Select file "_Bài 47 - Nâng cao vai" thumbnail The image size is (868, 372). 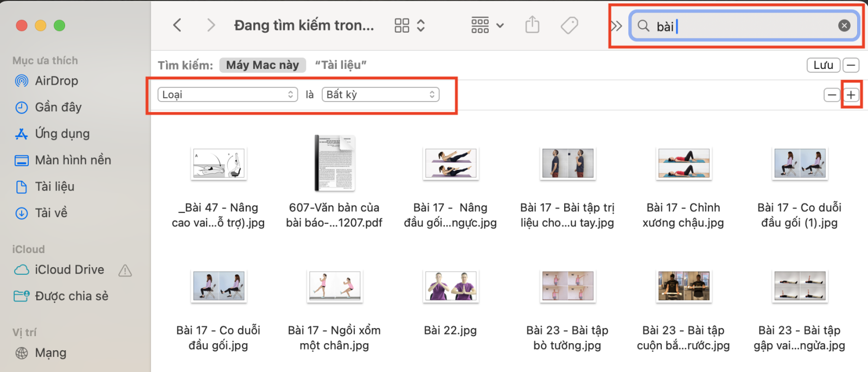219,163
